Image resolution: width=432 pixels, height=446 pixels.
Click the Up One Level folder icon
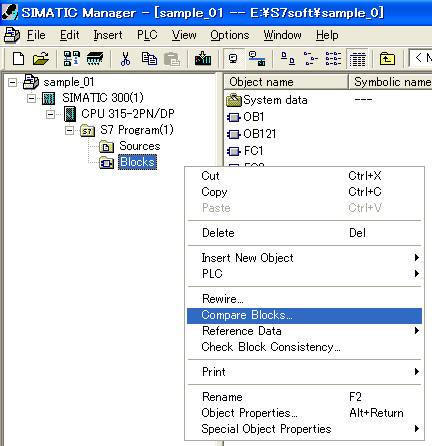(x=387, y=59)
